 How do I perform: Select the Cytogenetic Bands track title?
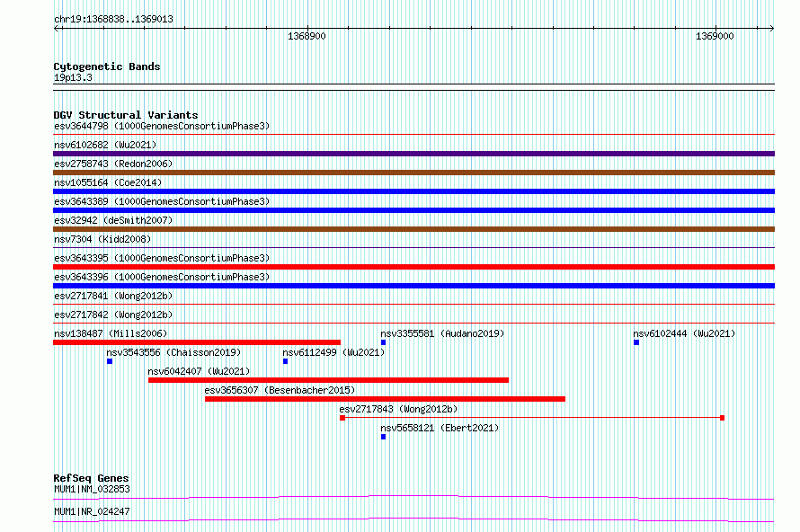(107, 66)
